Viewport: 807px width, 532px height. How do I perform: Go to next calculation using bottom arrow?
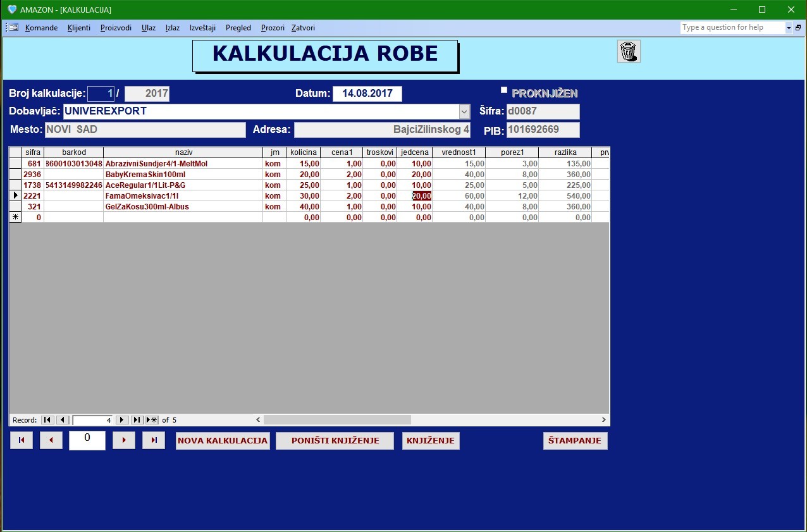124,440
